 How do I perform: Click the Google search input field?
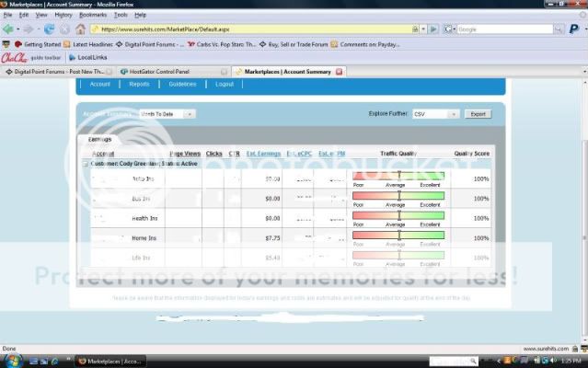point(504,29)
